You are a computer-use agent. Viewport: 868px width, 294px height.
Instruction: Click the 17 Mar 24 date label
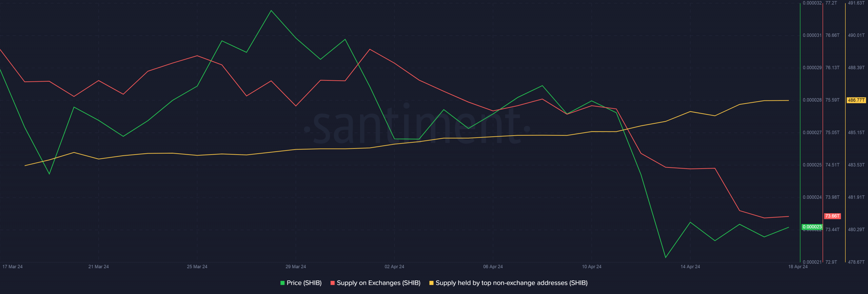(13, 267)
